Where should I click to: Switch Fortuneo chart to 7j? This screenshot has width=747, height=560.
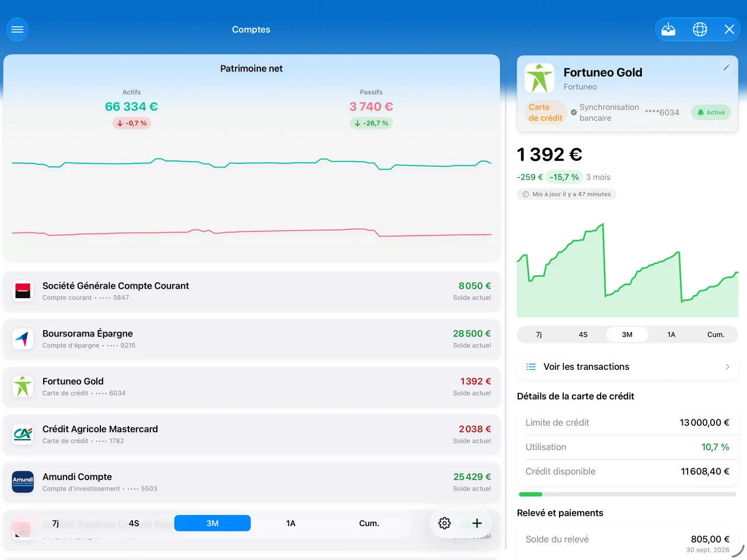(539, 335)
